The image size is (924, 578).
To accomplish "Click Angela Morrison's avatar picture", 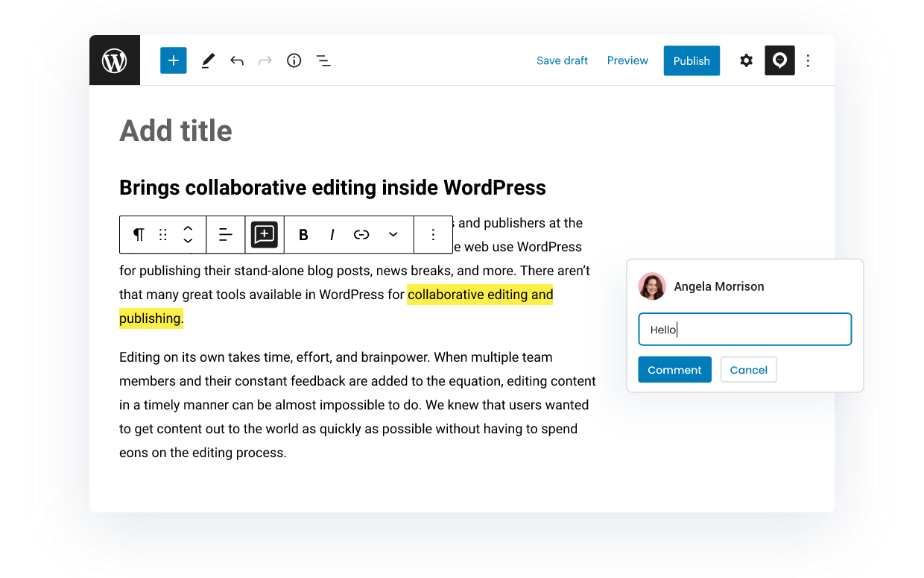I will [x=652, y=286].
